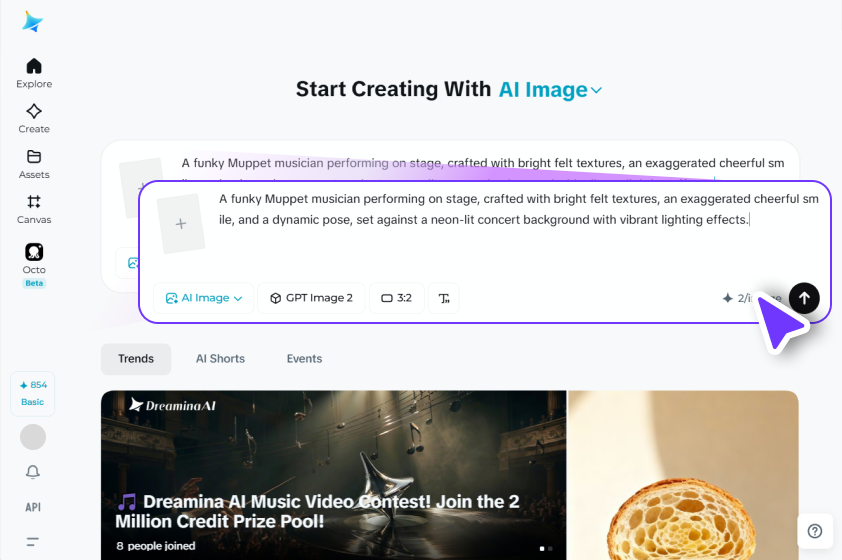Submit the prompt with the up arrow button
Screen dimensions: 842x560
tap(804, 298)
